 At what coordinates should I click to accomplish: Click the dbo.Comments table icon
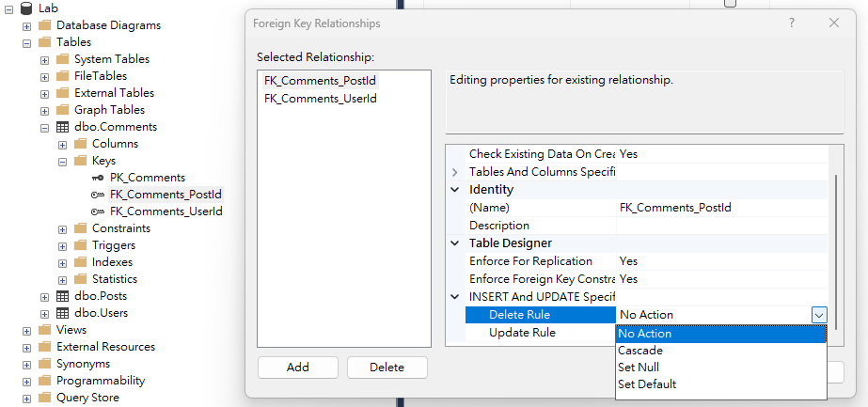coord(63,127)
